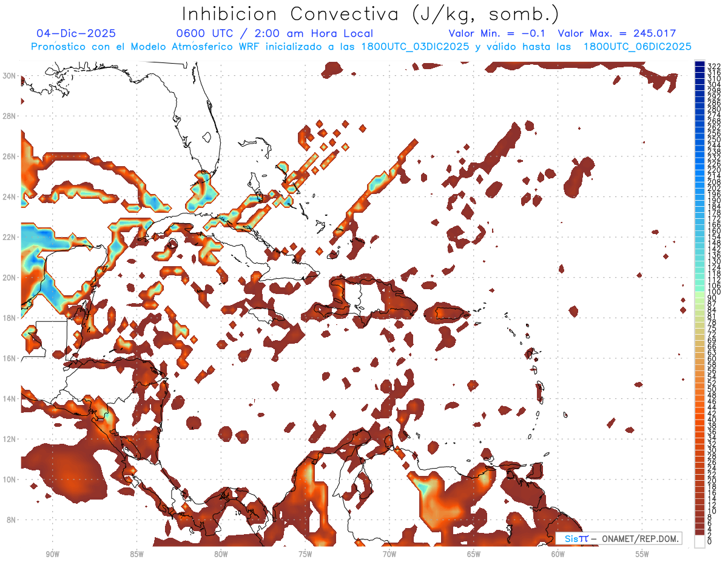
Task: Click the 60W longitude label
Action: click(x=558, y=554)
